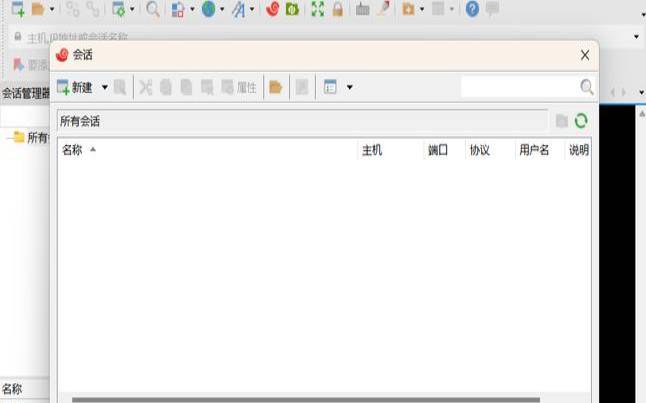This screenshot has height=403, width=646.
Task: Click the font 'A' icon in main toolbar
Action: pos(239,9)
